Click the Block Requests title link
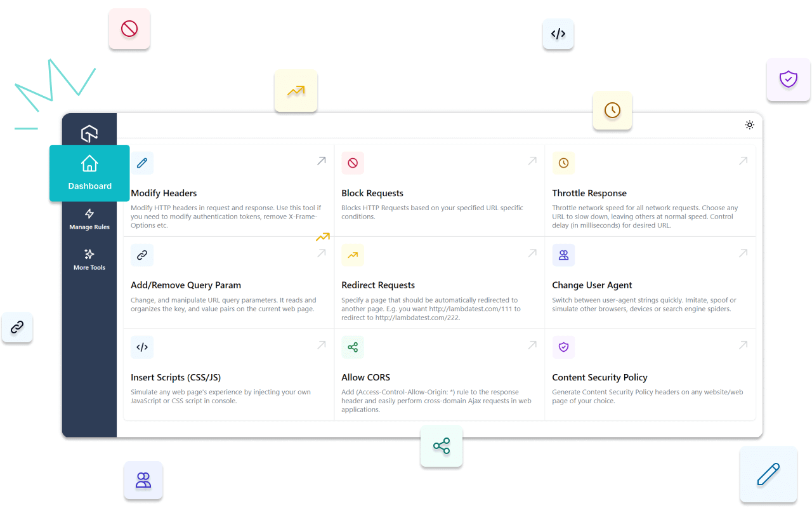The width and height of the screenshot is (812, 508). click(x=372, y=192)
